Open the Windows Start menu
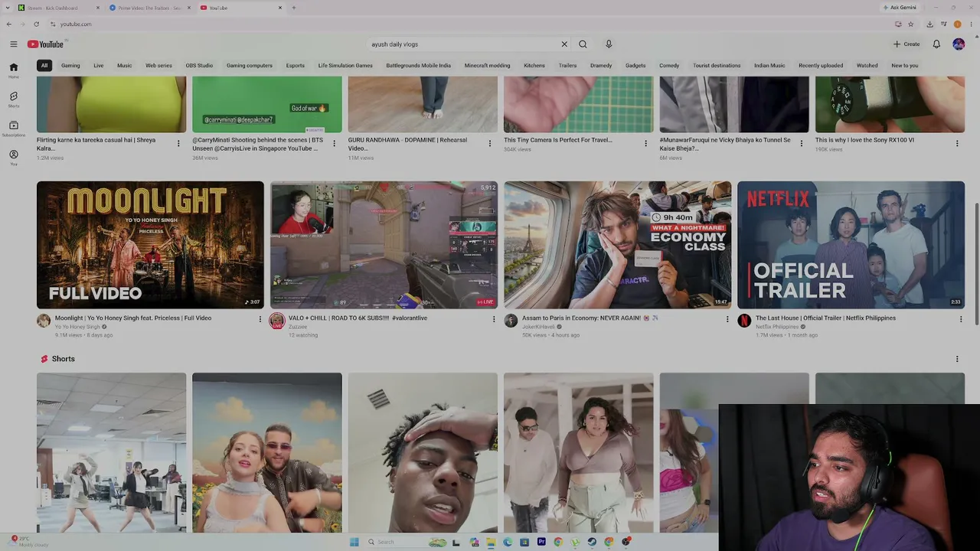 tap(354, 542)
